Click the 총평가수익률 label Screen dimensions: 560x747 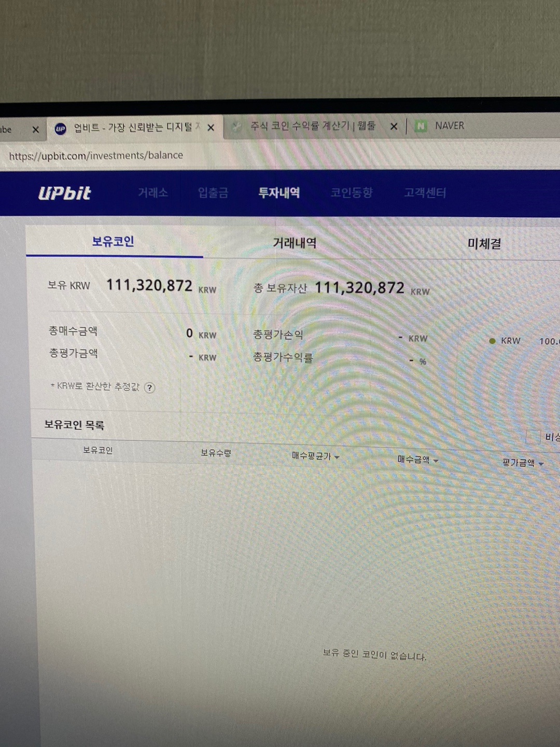pyautogui.click(x=283, y=357)
